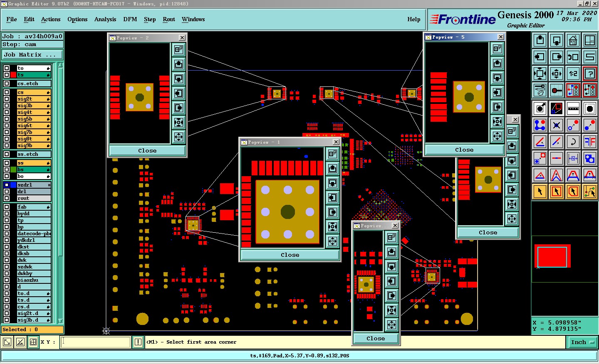Viewport: 599px width, 364px height.
Task: Toggle the 'szdrl' layer checkbox
Action: (x=7, y=185)
